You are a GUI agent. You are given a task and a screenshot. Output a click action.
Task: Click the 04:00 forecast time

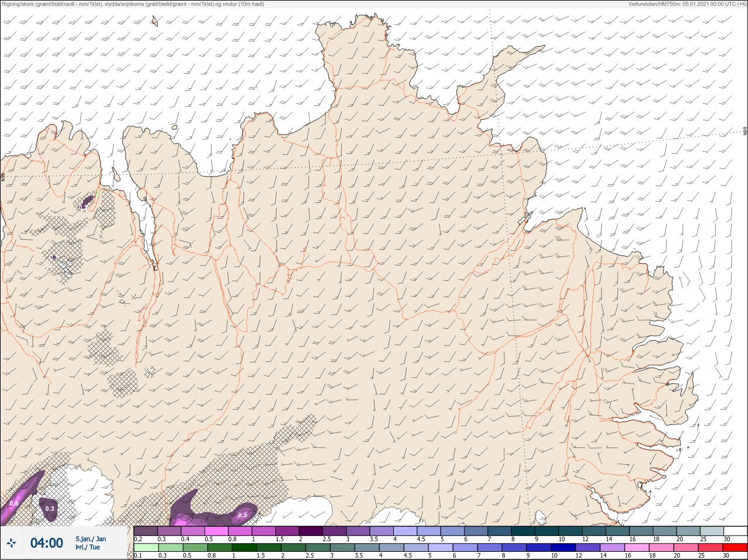47,543
